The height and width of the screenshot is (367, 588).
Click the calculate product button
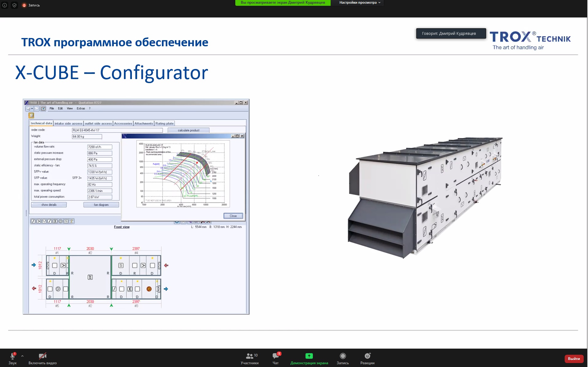(189, 130)
